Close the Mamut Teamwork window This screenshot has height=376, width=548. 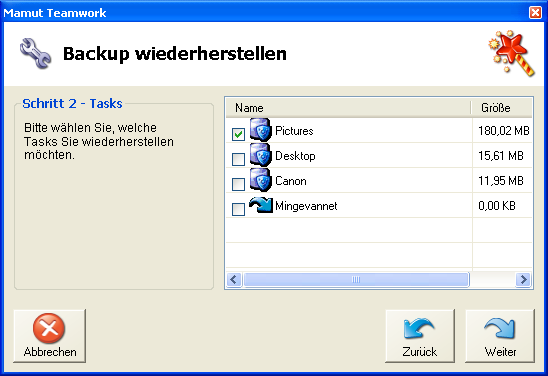[x=535, y=13]
